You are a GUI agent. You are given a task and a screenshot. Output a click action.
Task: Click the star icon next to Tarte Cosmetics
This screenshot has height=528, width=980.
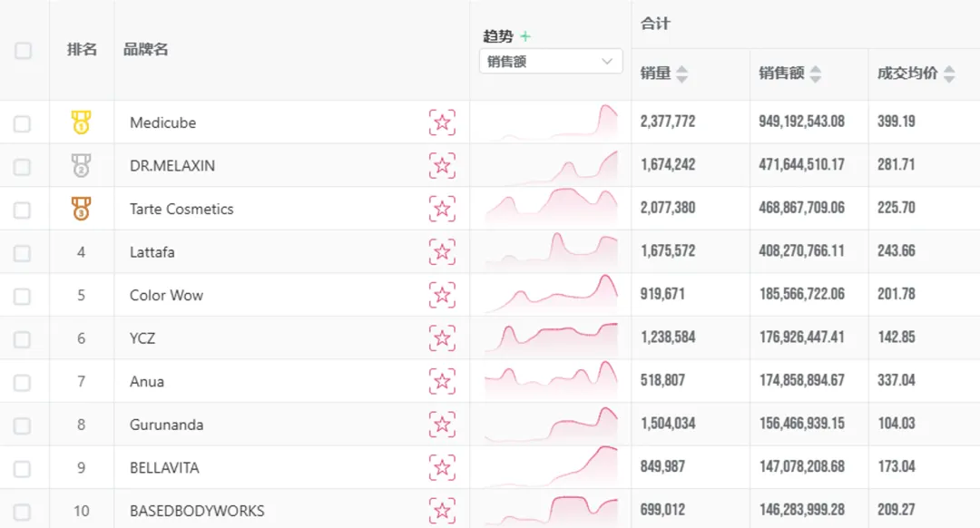pyautogui.click(x=442, y=209)
